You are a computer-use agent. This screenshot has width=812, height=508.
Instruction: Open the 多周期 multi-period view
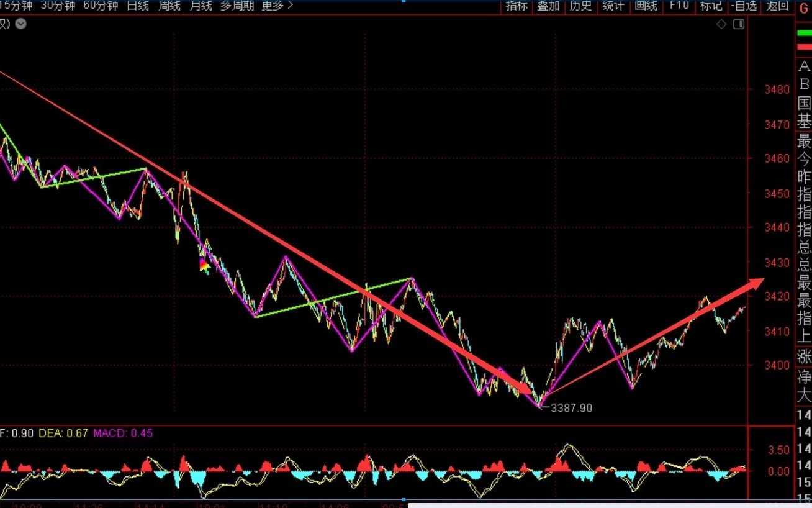click(x=238, y=6)
